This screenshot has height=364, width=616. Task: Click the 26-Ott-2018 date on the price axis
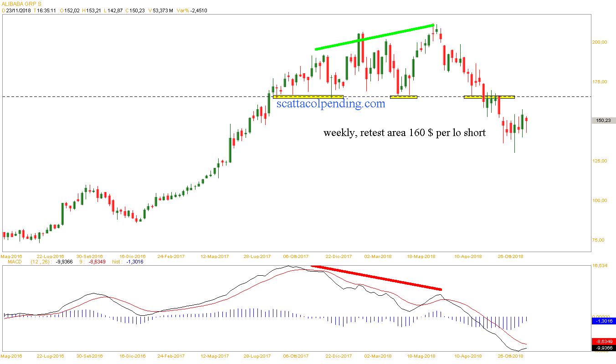pos(511,256)
